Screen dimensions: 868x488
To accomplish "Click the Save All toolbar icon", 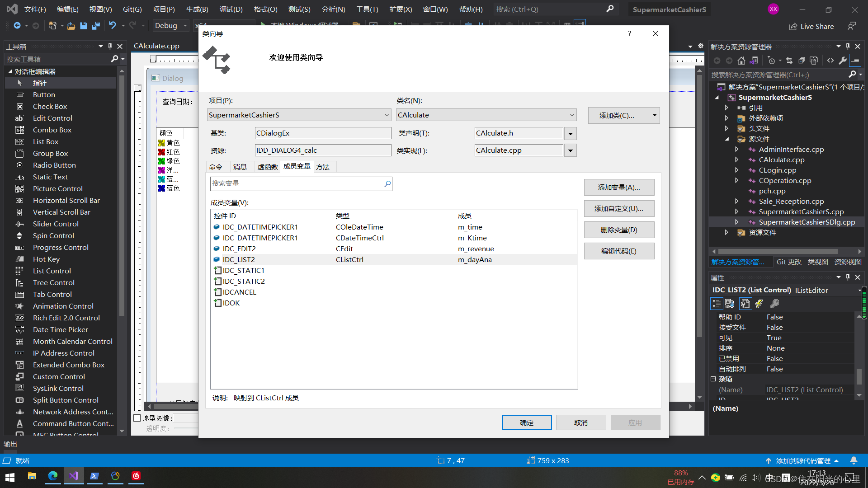I will pyautogui.click(x=95, y=26).
